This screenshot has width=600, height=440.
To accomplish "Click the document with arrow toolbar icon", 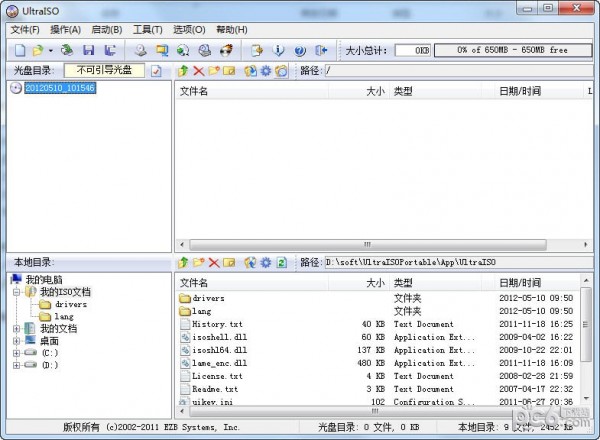I will click(257, 50).
